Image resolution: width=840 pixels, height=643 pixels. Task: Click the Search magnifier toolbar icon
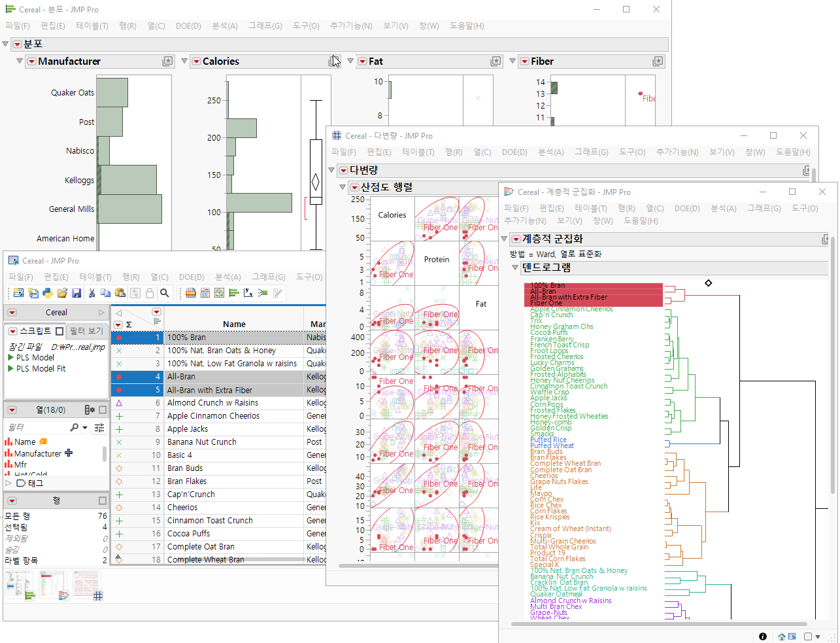(165, 293)
